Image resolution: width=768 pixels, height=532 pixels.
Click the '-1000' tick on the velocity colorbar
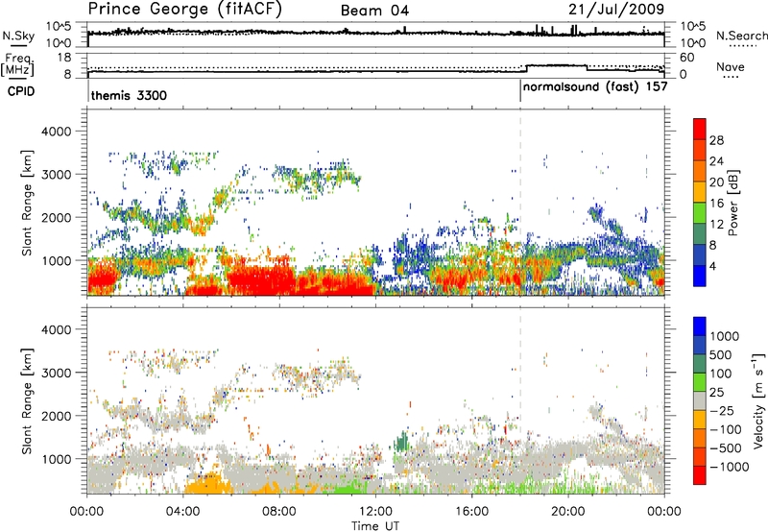click(729, 467)
